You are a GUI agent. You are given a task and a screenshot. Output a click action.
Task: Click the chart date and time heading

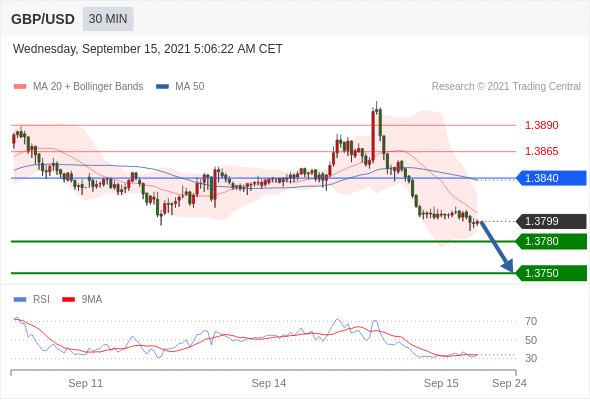[x=148, y=49]
